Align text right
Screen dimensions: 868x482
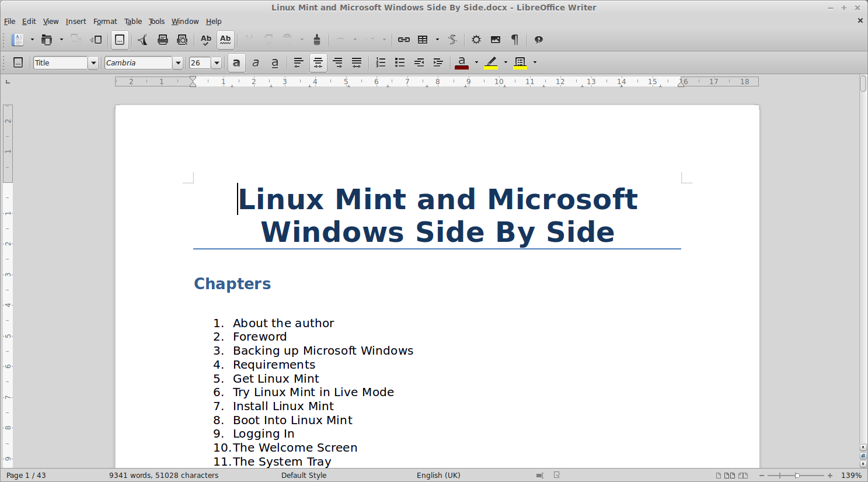[337, 63]
